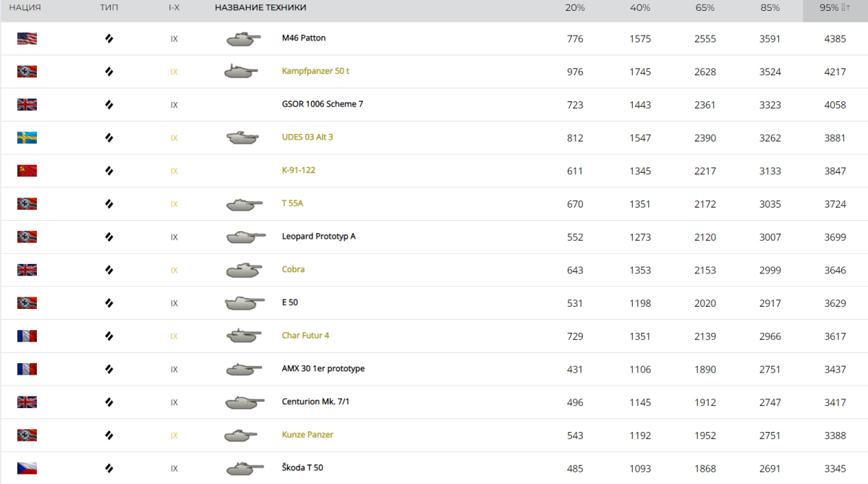Sort table by the 65% column header
This screenshot has width=868, height=484.
[705, 8]
